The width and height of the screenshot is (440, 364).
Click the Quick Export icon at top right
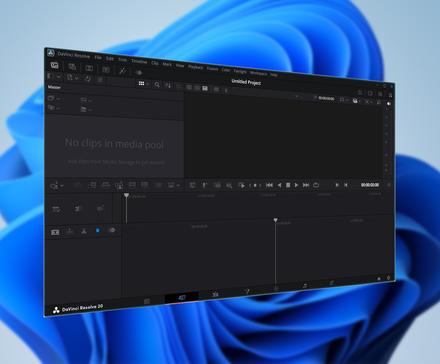click(x=360, y=92)
